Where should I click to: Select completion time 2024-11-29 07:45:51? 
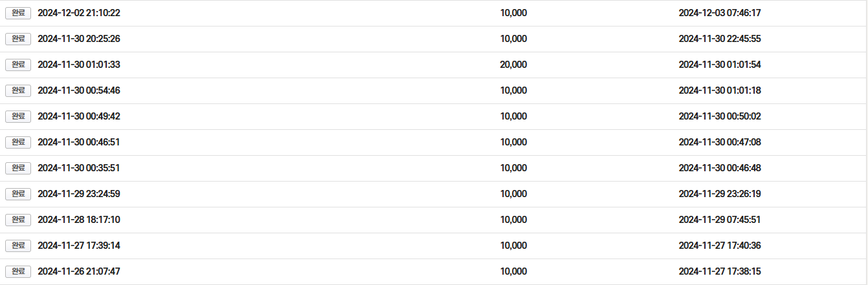pos(720,220)
